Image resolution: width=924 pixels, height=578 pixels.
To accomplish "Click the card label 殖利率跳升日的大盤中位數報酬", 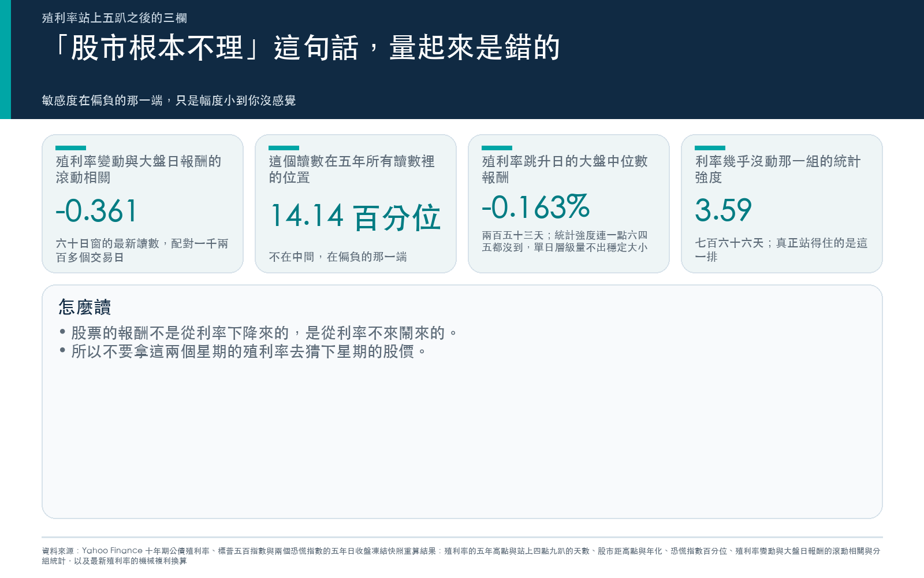I will [x=565, y=169].
